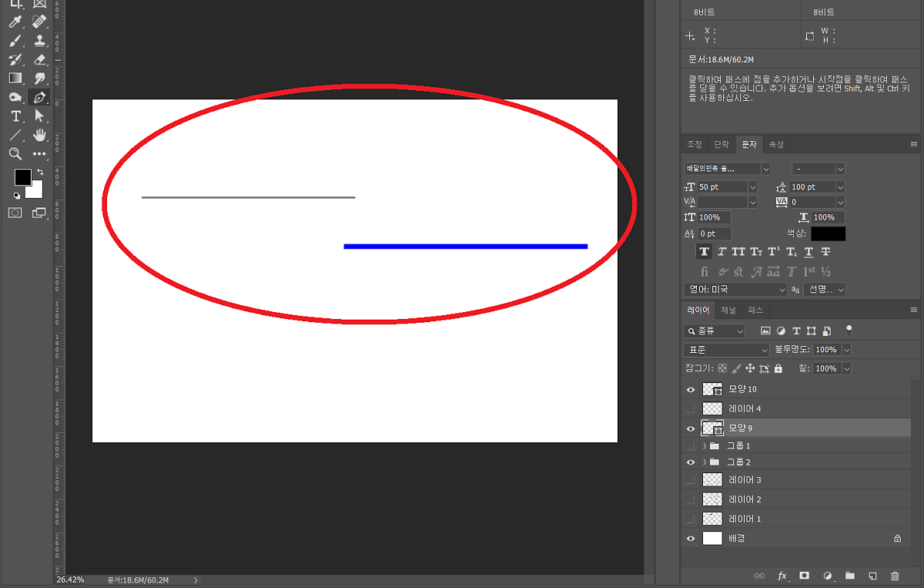Hide the 모양 10 layer
Screen dimensions: 924x588
pyautogui.click(x=691, y=390)
